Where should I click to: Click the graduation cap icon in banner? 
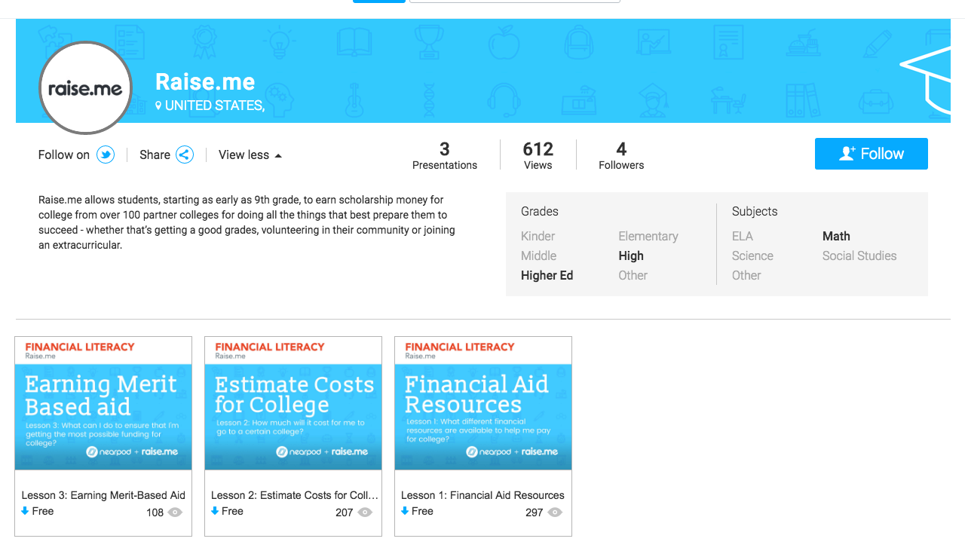pyautogui.click(x=926, y=80)
